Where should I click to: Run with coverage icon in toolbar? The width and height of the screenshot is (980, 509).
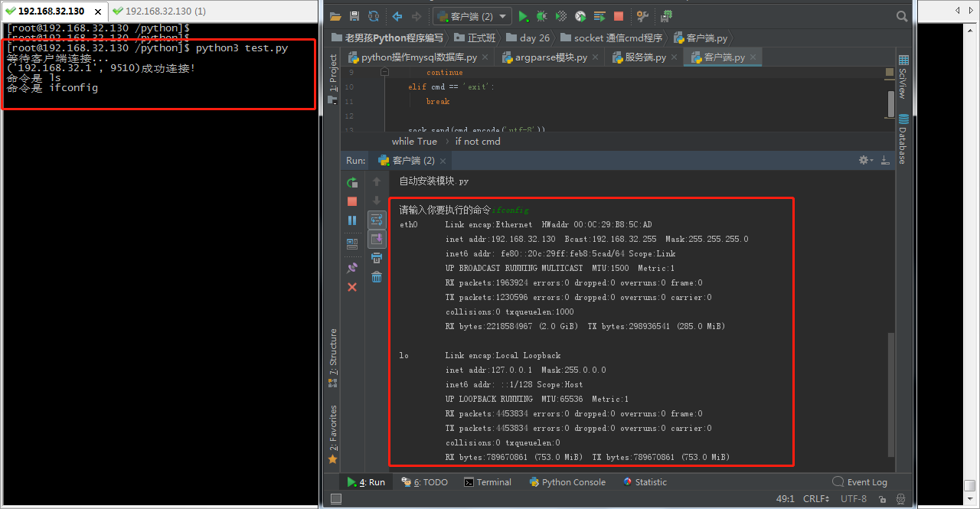tap(561, 16)
